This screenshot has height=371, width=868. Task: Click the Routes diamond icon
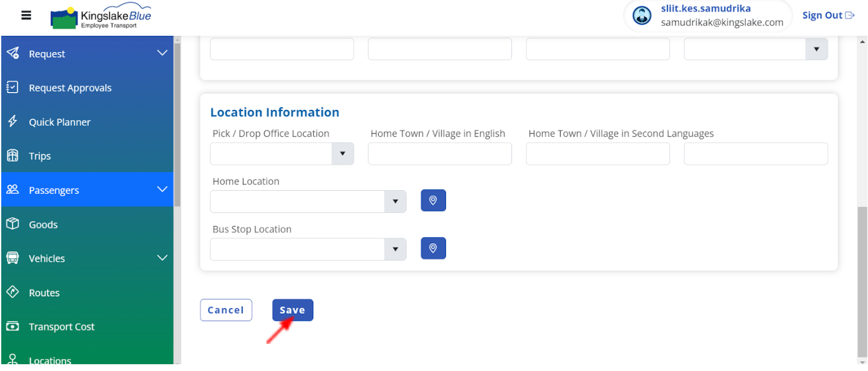(12, 292)
